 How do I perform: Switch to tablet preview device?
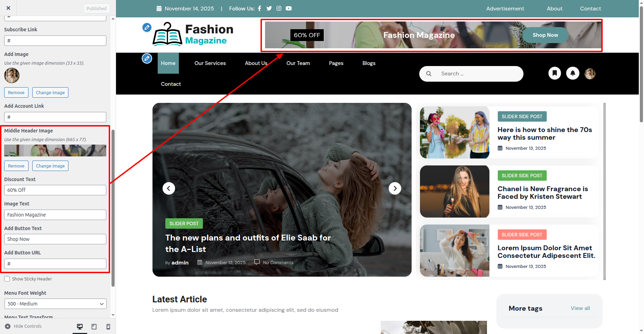[x=94, y=326]
